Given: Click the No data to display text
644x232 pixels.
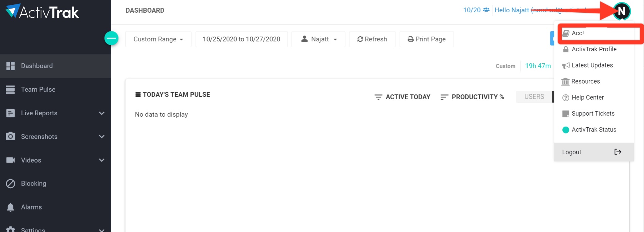Looking at the screenshot, I should (x=161, y=114).
